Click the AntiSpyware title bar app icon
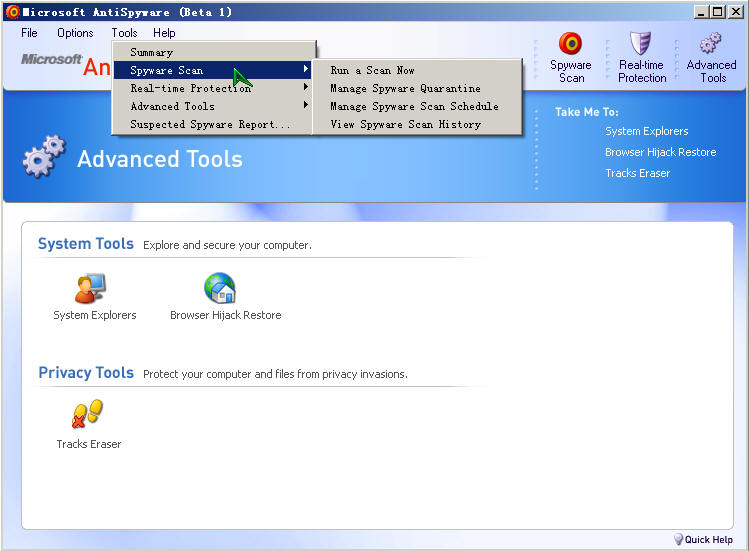The height and width of the screenshot is (551, 749). click(12, 12)
